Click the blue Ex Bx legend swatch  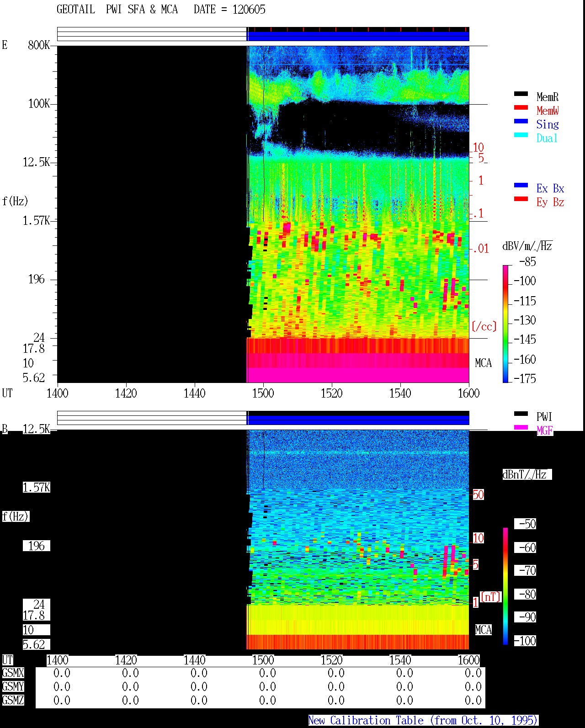(x=521, y=186)
